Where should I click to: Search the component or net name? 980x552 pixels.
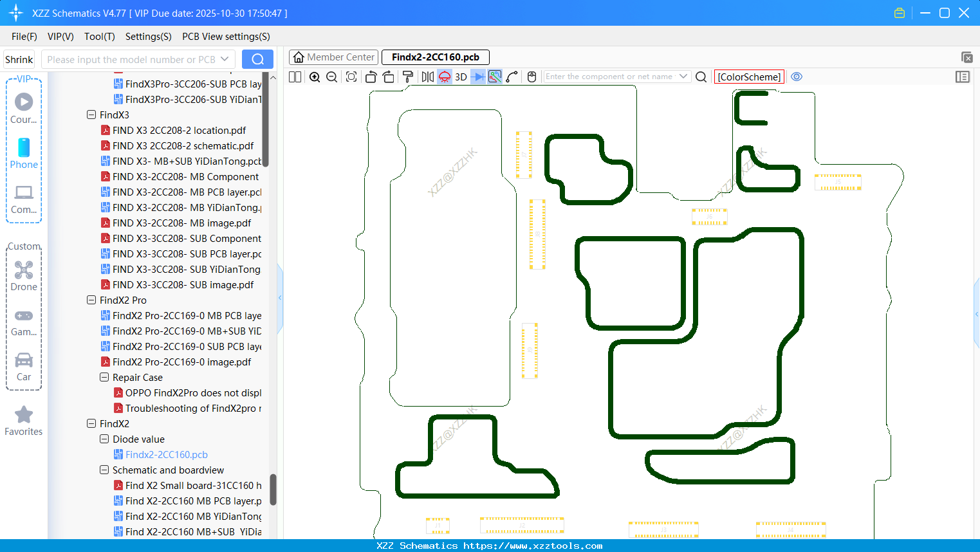point(701,77)
